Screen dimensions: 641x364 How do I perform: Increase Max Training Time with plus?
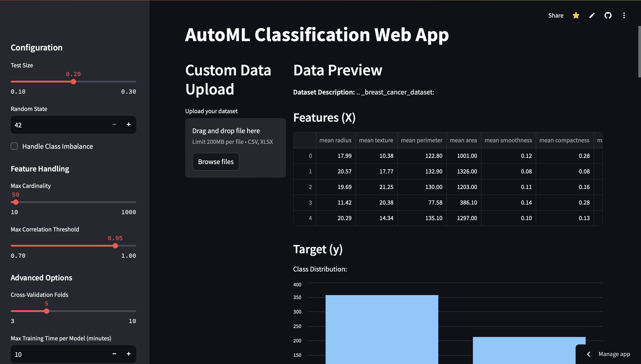128,354
